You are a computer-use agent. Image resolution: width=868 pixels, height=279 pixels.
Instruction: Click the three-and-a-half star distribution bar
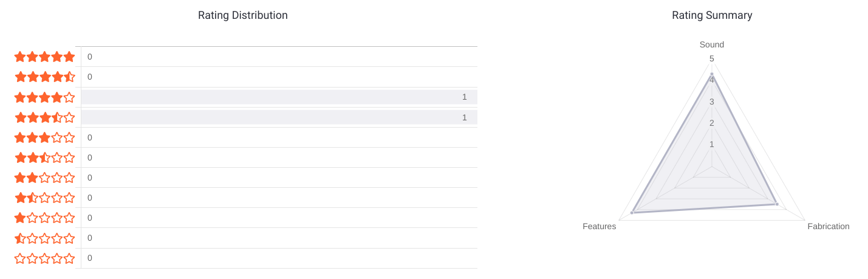click(279, 117)
